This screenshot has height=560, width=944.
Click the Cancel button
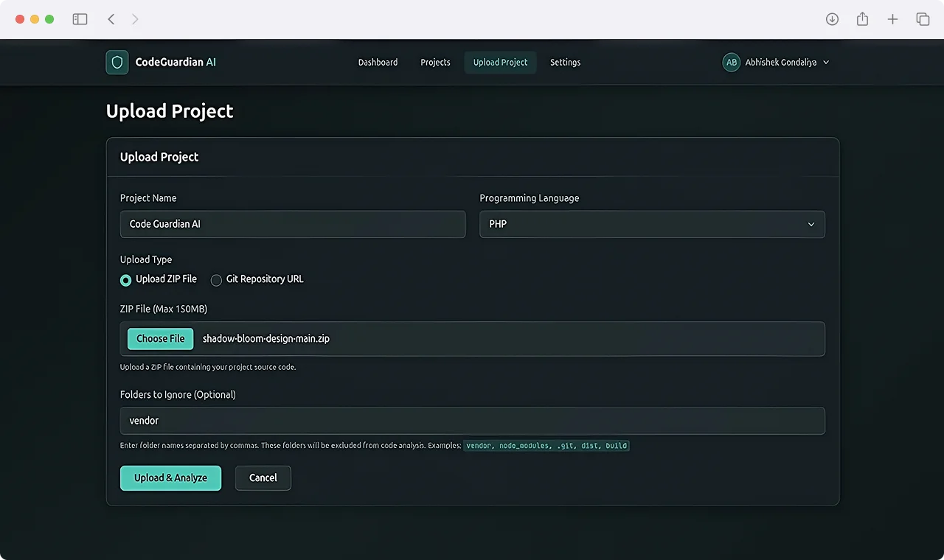[263, 478]
